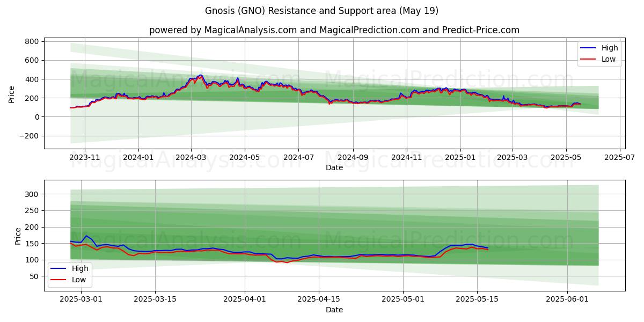Click the 'Date' axis label under the bottom chart

tap(334, 310)
